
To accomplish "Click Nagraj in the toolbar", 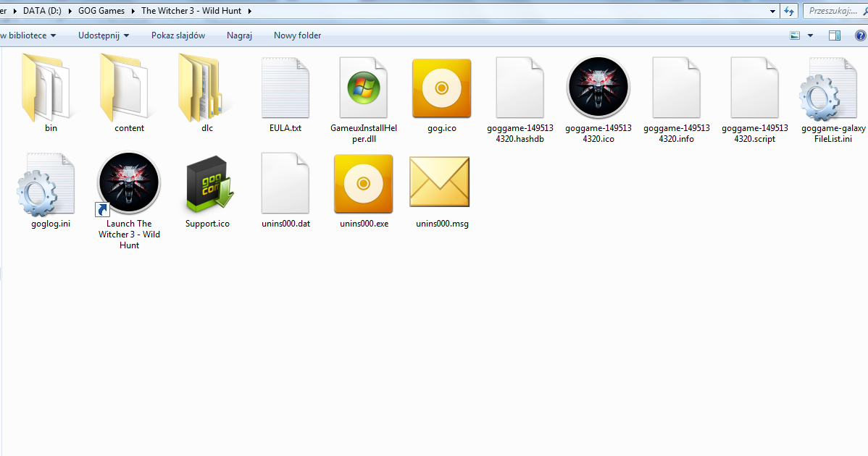I will [x=239, y=35].
